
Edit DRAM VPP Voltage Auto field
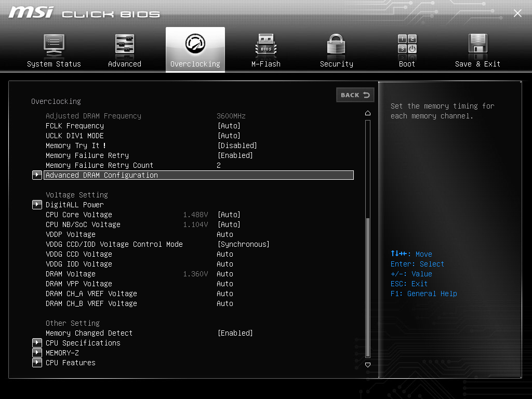225,284
